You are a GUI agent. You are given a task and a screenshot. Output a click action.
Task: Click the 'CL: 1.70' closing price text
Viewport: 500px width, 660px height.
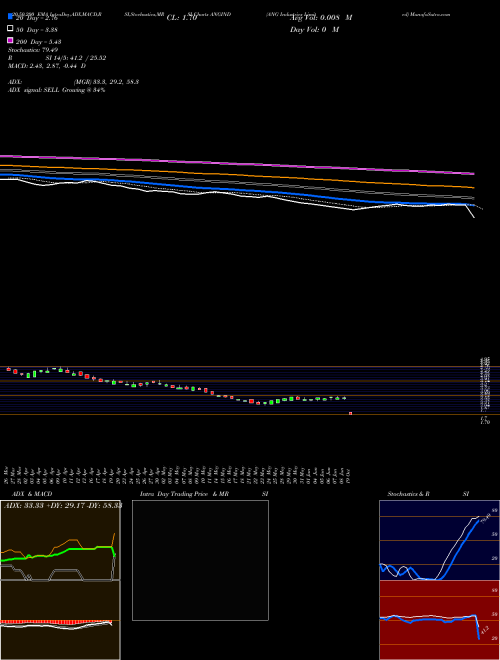click(182, 18)
